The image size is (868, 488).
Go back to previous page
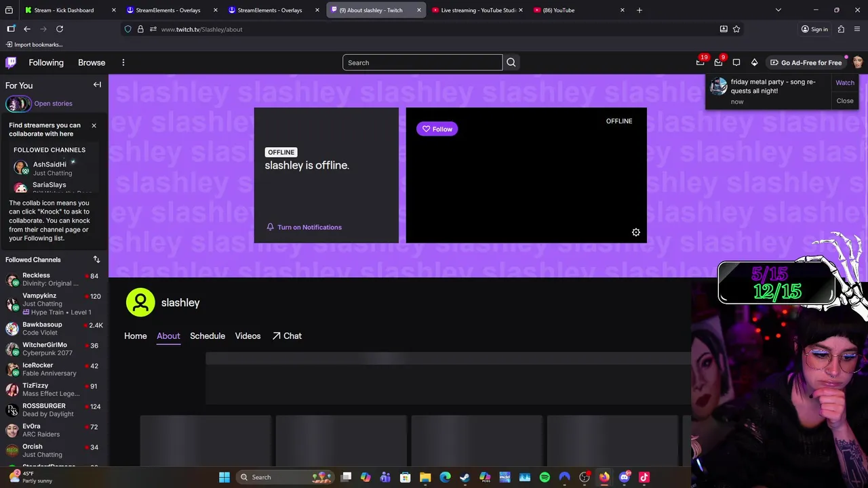[26, 29]
